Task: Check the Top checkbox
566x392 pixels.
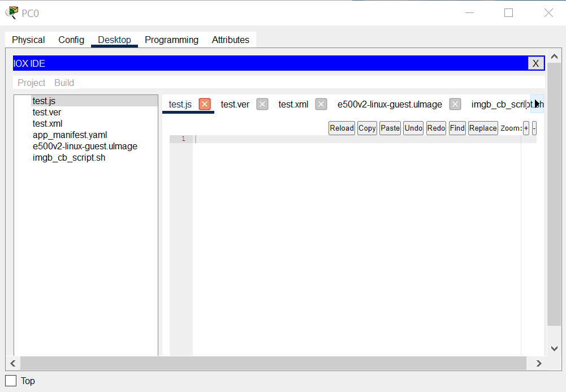Action: (10, 381)
